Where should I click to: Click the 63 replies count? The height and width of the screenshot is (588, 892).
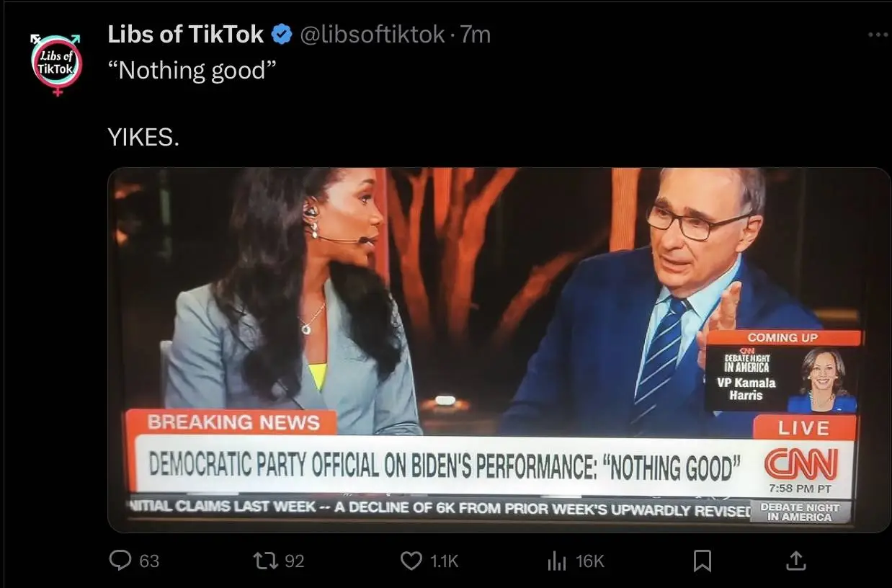pos(149,561)
